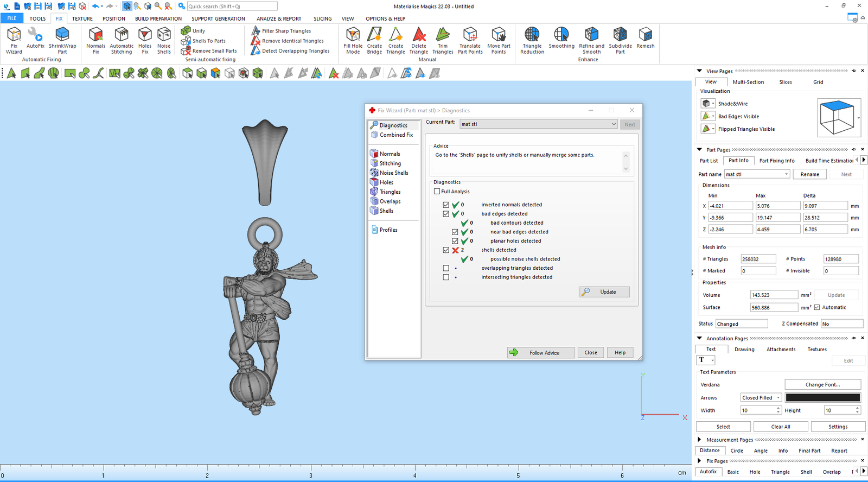The image size is (868, 482).
Task: Click the black text color swatch
Action: [x=822, y=398]
